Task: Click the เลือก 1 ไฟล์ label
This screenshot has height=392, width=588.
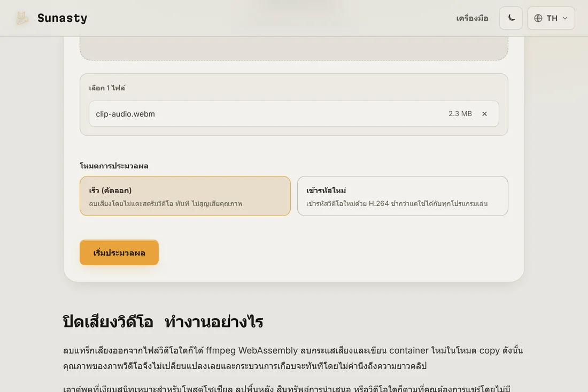Action: pyautogui.click(x=107, y=88)
